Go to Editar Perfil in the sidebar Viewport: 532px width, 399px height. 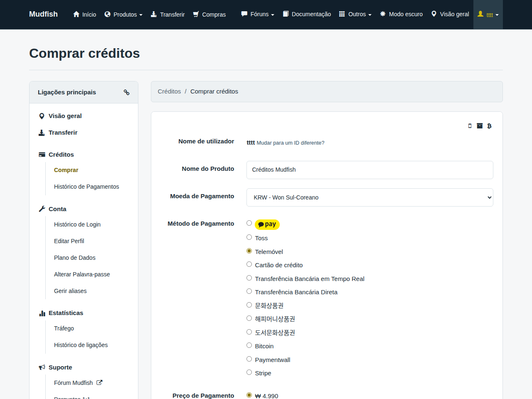69,241
